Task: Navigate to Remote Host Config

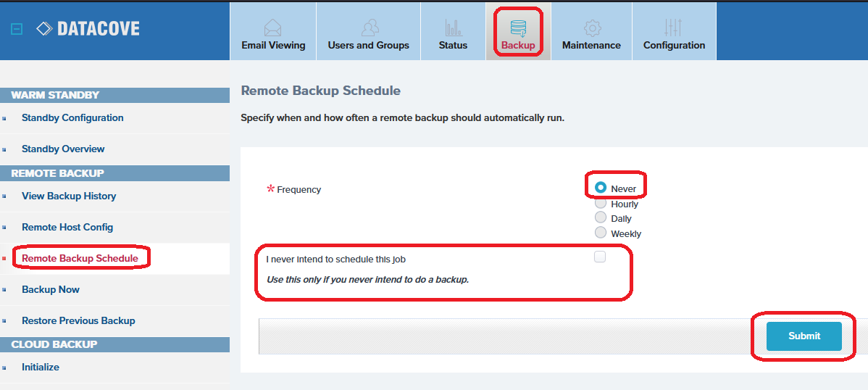Action: click(x=67, y=227)
